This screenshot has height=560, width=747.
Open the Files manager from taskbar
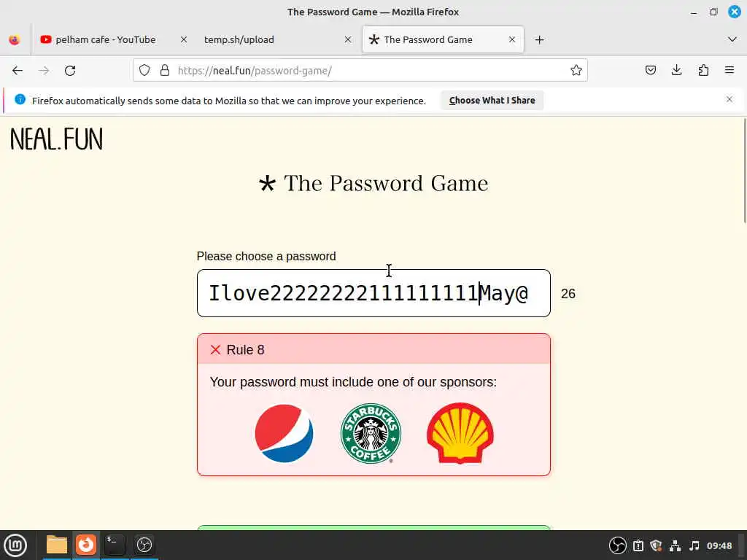coord(57,545)
